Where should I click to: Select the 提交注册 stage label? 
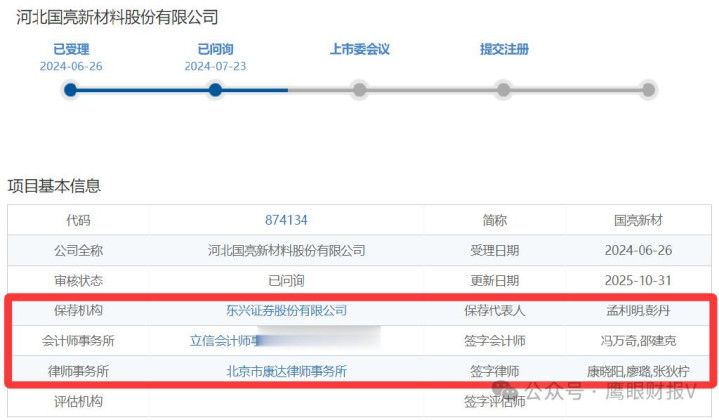(504, 49)
